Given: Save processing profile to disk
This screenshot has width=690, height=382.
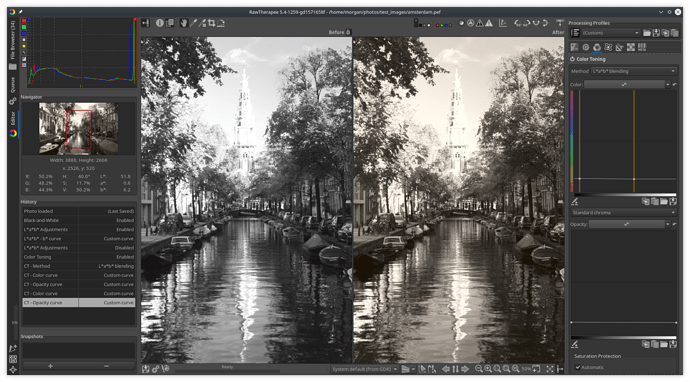Looking at the screenshot, I should point(656,33).
